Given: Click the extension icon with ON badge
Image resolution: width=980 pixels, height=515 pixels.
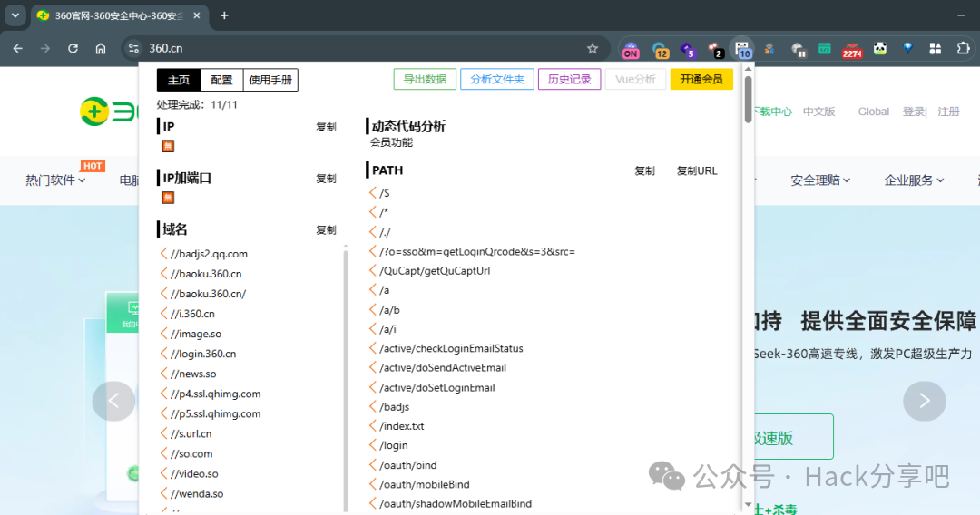Looking at the screenshot, I should tap(632, 49).
